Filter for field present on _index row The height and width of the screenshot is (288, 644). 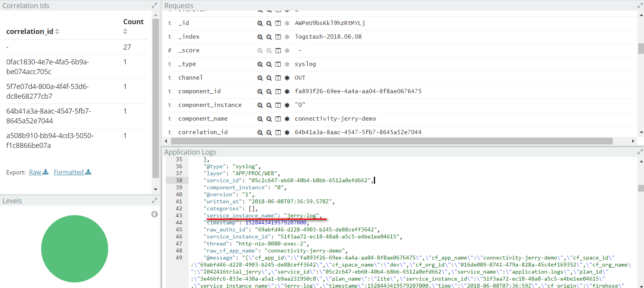287,37
